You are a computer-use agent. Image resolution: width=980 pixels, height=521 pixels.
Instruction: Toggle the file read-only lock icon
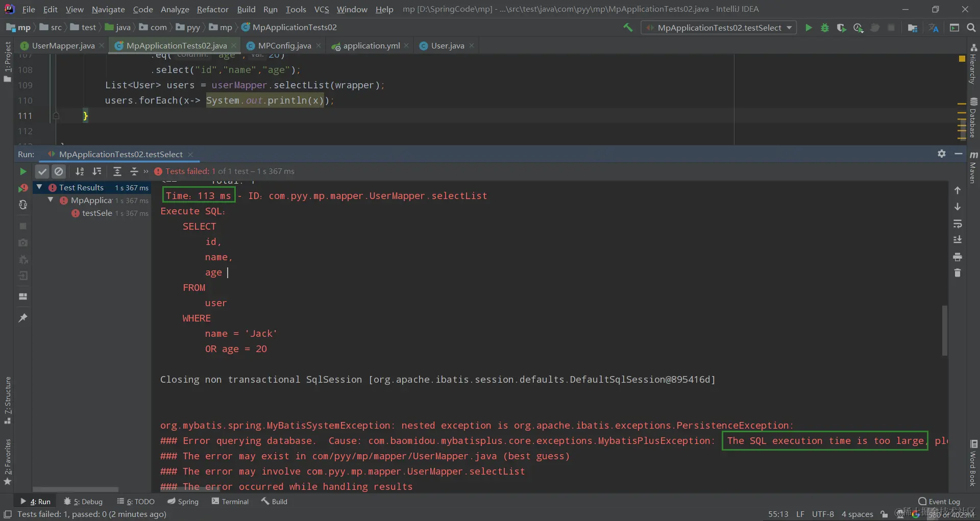(x=884, y=514)
